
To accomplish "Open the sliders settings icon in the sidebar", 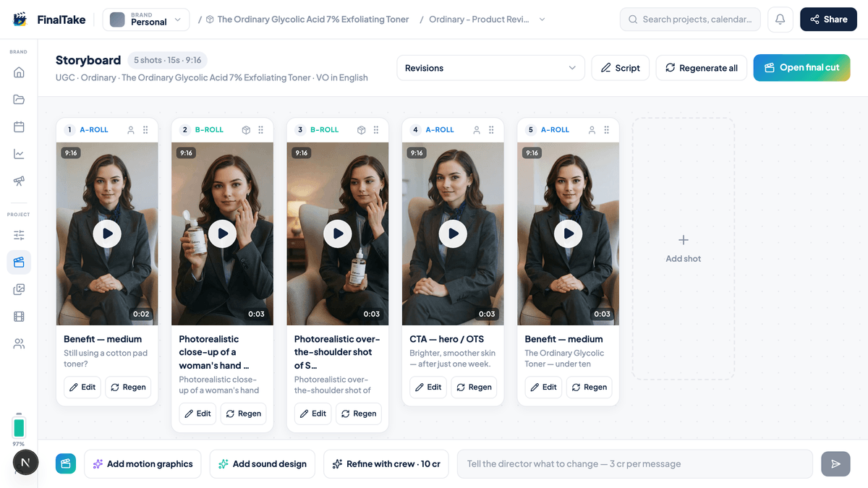I will pos(19,235).
